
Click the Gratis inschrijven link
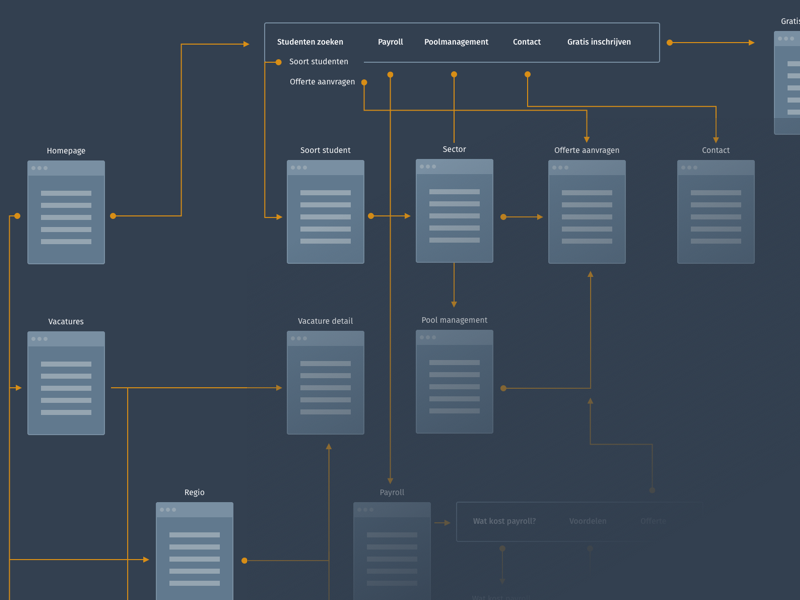point(598,42)
